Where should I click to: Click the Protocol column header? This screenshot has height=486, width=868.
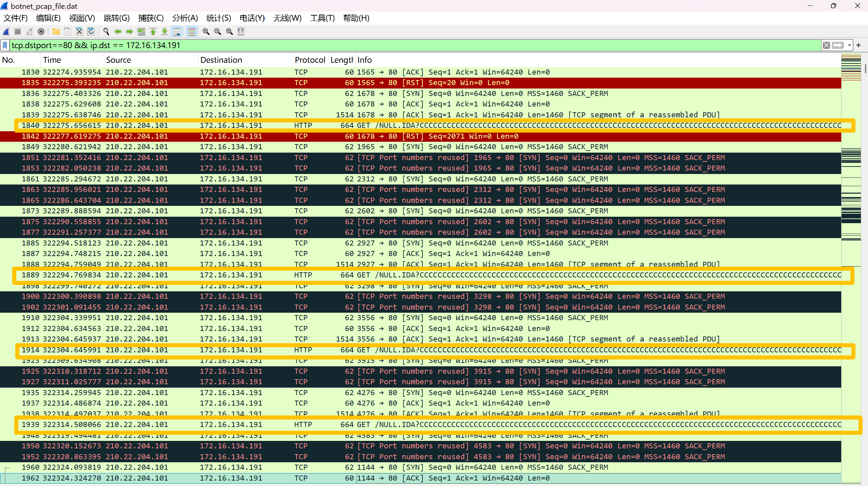click(x=310, y=60)
